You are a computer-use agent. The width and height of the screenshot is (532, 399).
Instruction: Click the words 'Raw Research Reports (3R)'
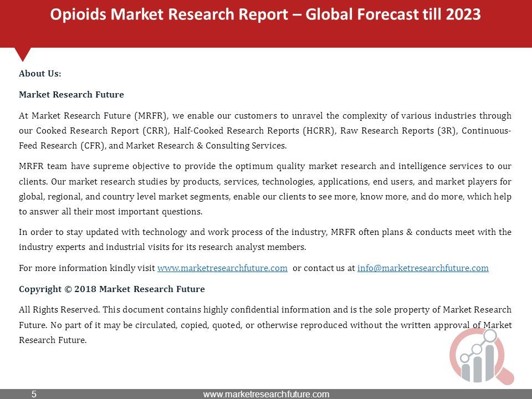coord(398,131)
